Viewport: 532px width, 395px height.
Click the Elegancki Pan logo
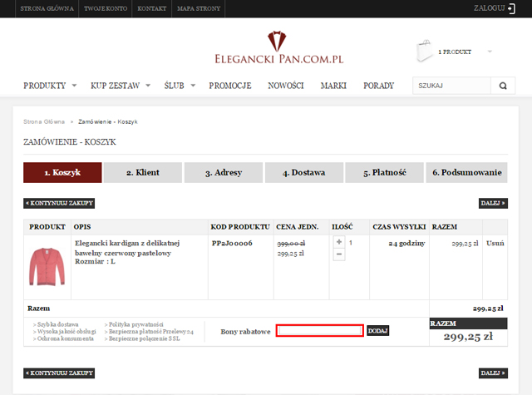click(x=278, y=47)
